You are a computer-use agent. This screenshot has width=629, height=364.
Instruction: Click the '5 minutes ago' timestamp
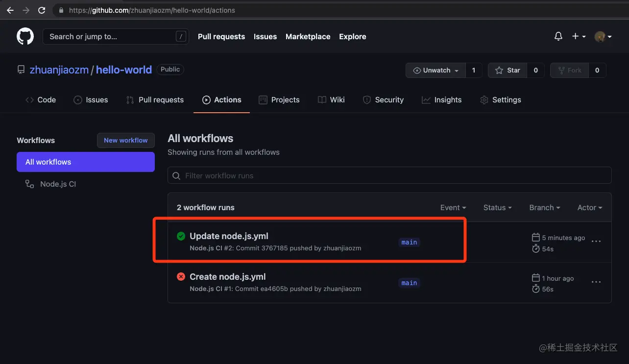coord(563,238)
